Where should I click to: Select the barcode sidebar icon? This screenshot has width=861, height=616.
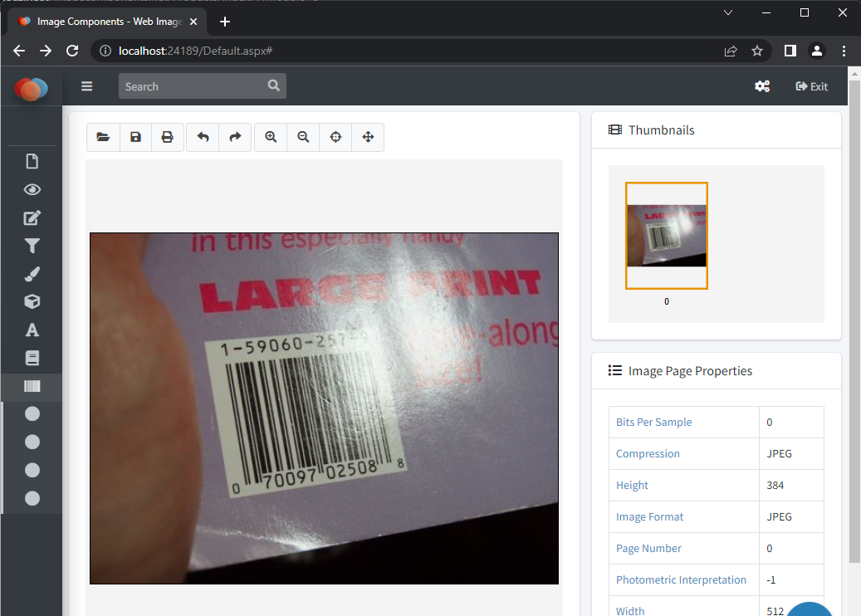click(x=32, y=387)
